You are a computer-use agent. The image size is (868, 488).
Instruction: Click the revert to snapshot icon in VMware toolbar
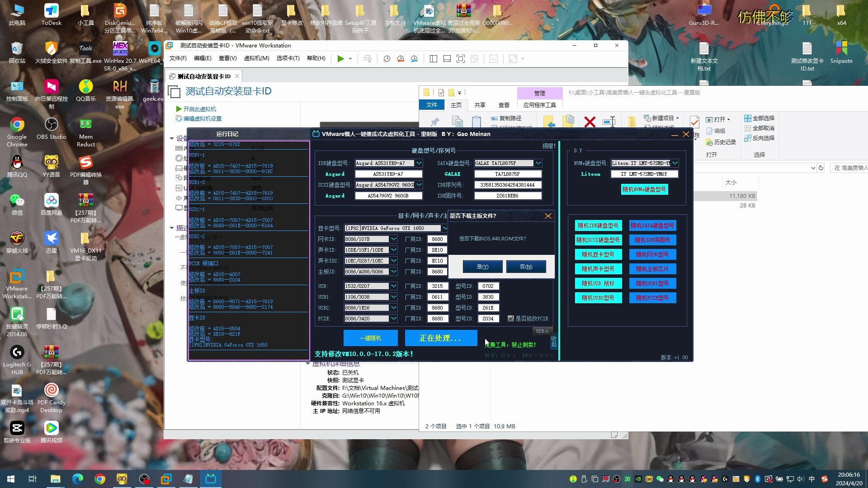401,59
